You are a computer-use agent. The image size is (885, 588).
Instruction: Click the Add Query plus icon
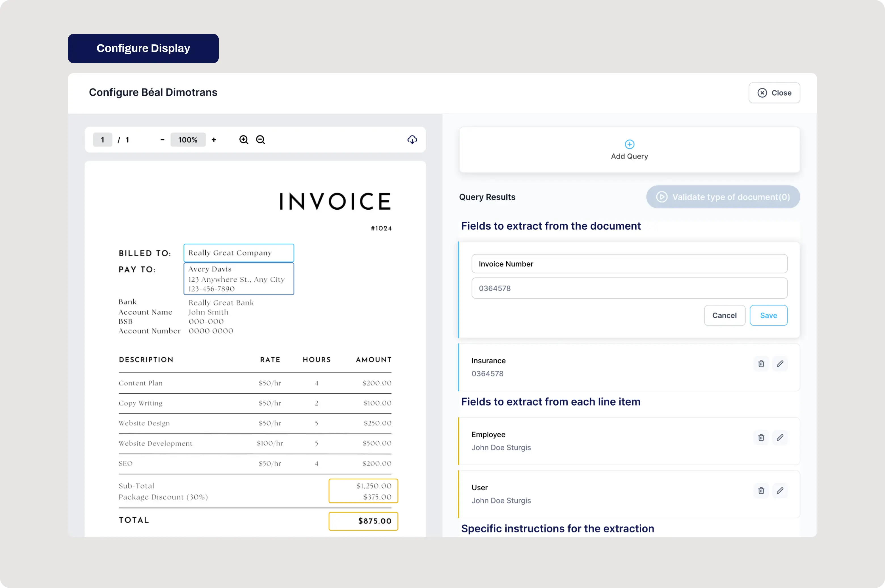(629, 144)
